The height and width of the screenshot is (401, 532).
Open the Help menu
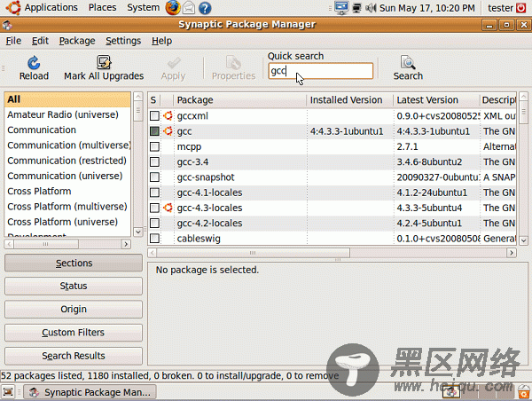162,41
